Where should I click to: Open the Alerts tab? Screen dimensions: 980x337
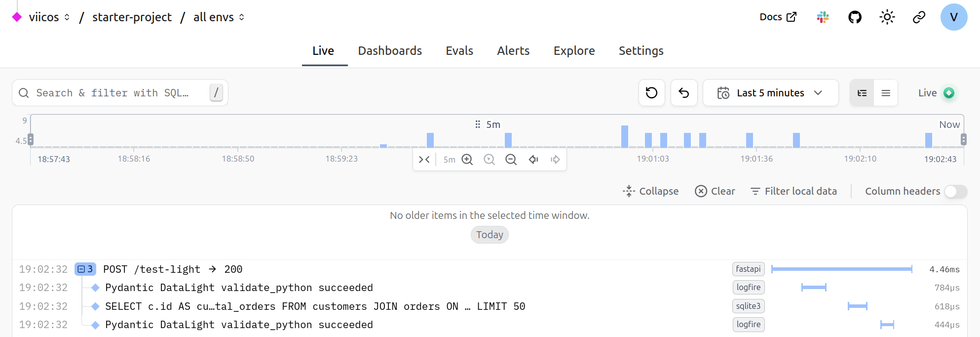point(513,51)
